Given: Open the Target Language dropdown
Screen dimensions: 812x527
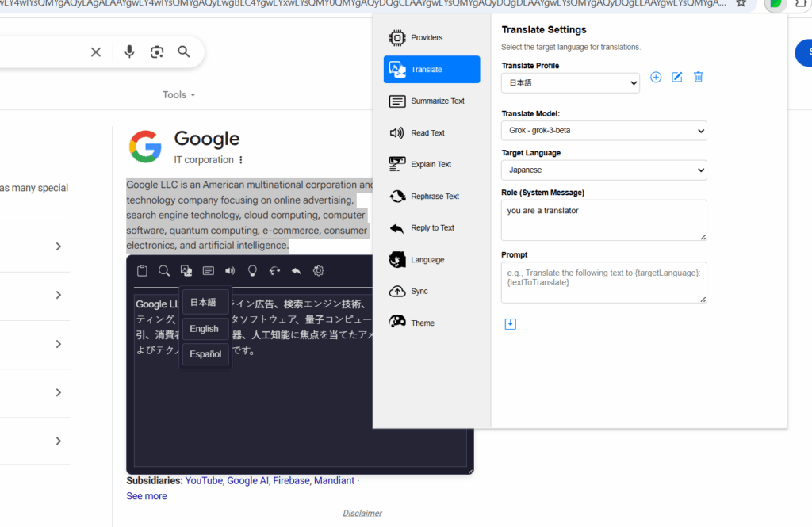Looking at the screenshot, I should [603, 170].
